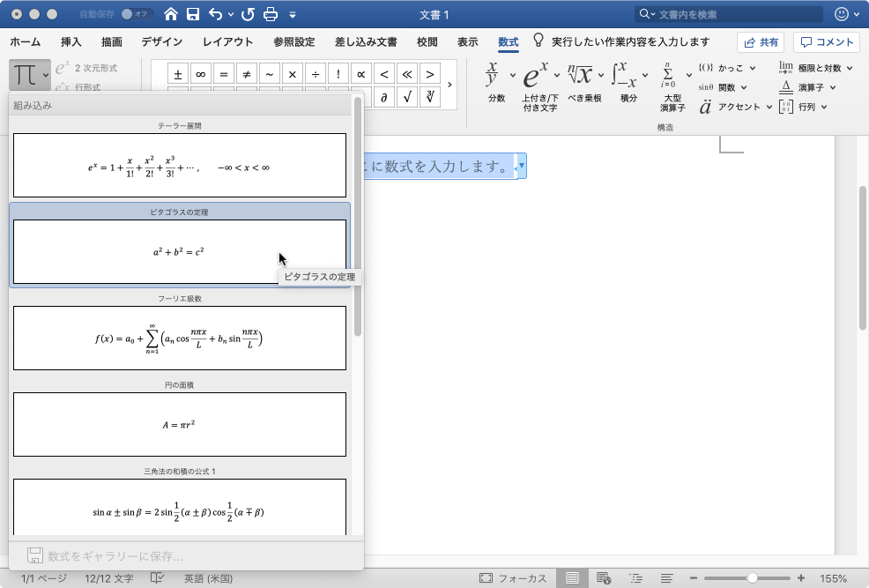Click the Tell Me lightbulb field
This screenshot has height=588, width=869.
(620, 42)
